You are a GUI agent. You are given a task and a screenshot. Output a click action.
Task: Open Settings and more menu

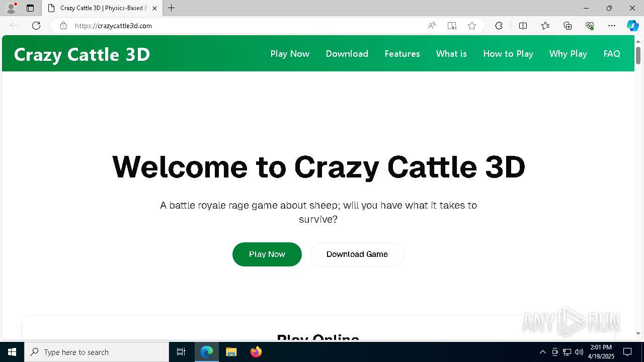point(612,26)
